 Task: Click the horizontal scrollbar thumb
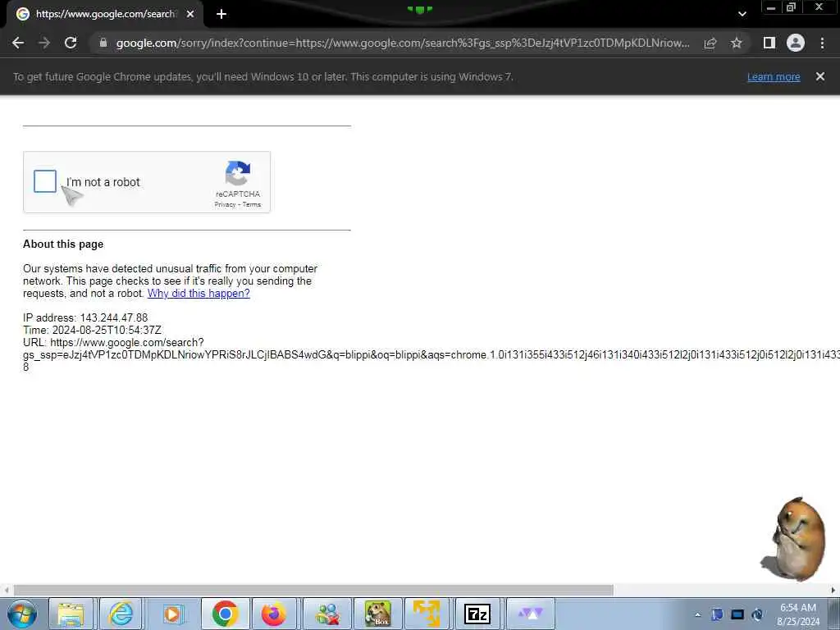(x=313, y=590)
